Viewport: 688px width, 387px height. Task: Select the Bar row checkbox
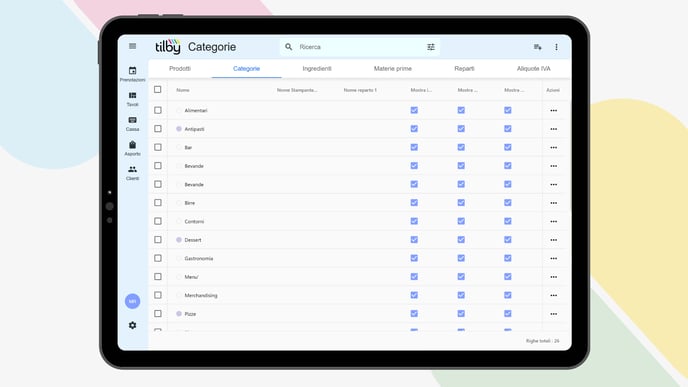pos(158,147)
